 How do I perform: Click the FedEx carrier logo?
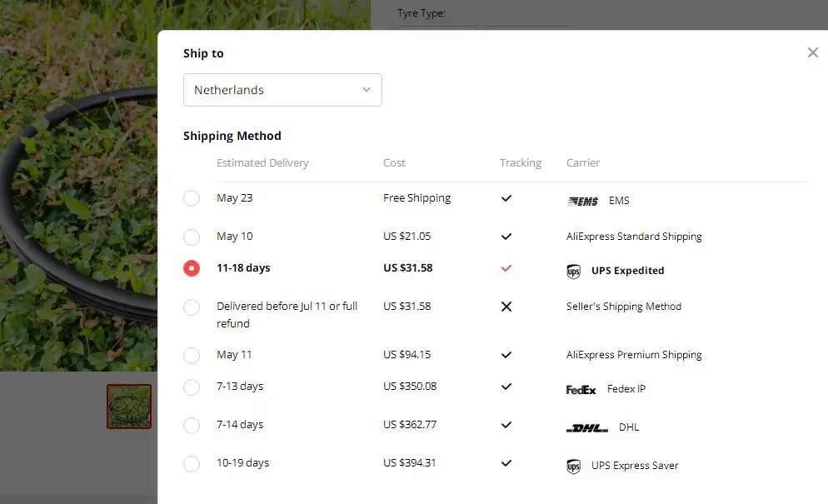(581, 389)
